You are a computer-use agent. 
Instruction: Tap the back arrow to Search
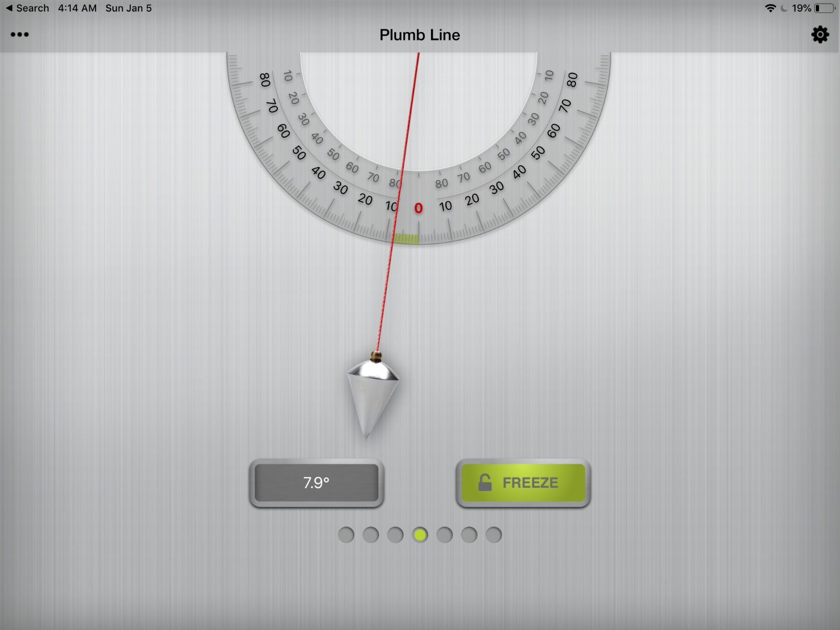pos(9,8)
